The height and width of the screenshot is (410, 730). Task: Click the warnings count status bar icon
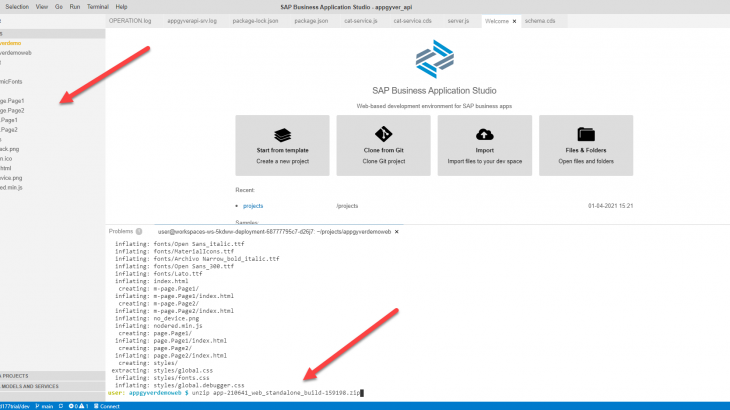tap(83, 406)
